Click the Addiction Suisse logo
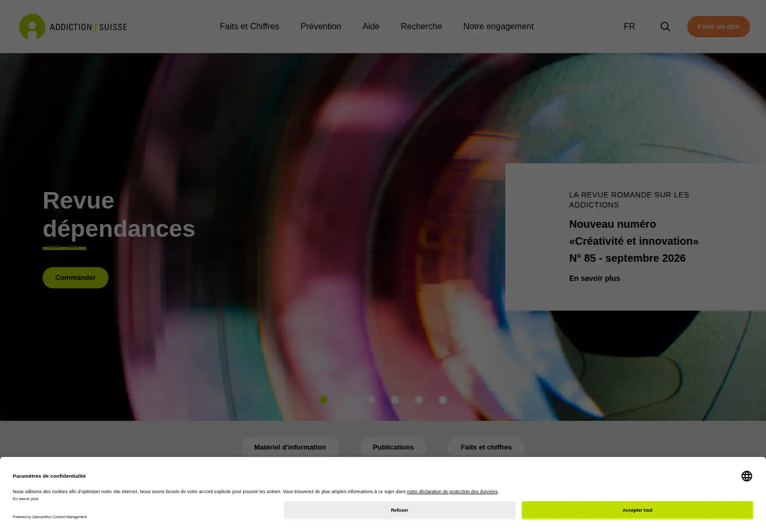The height and width of the screenshot is (532, 766). 73,27
